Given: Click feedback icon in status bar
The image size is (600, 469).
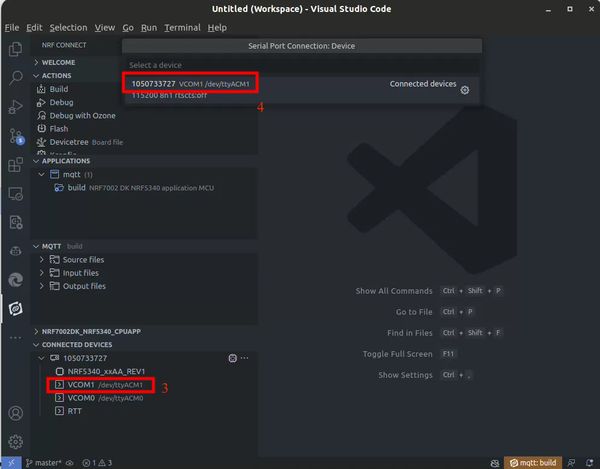Looking at the screenshot, I should (571, 463).
